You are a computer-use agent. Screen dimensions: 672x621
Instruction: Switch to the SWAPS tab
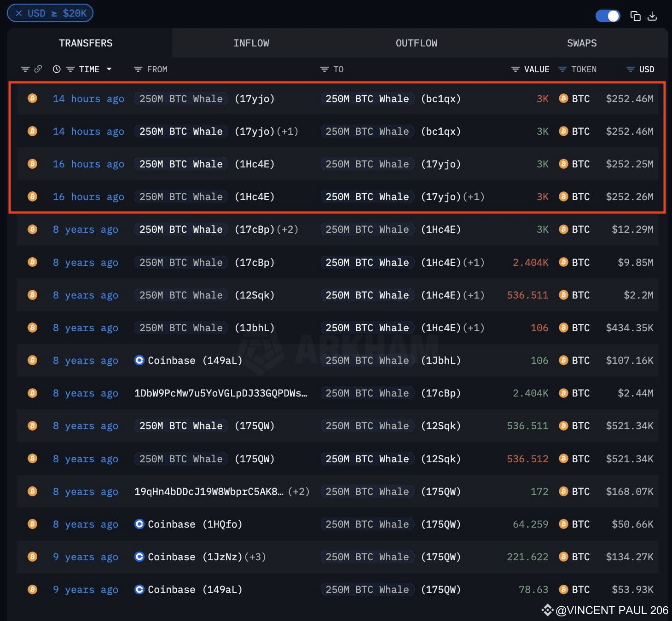[x=582, y=43]
